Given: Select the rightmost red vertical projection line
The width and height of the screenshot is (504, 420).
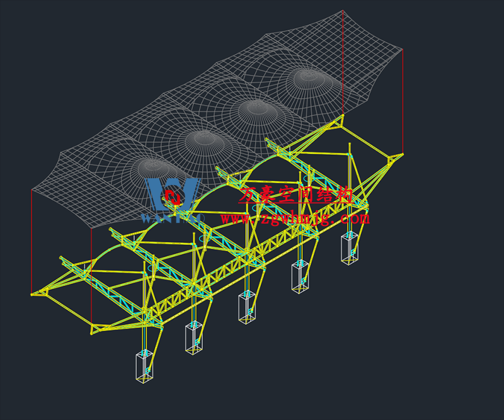Looking at the screenshot, I should [x=403, y=101].
